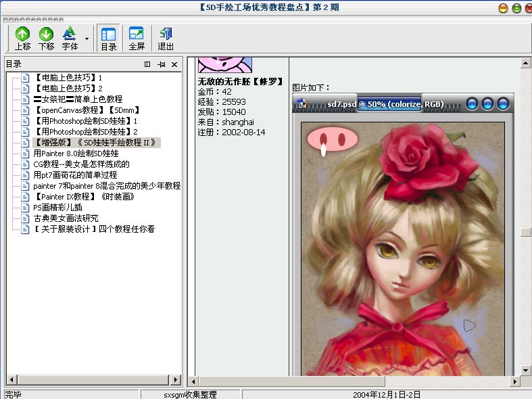Viewport: 532px width, 399px height.
Task: Click document icon beside painter 7和painter 8 entry
Action: coord(25,186)
